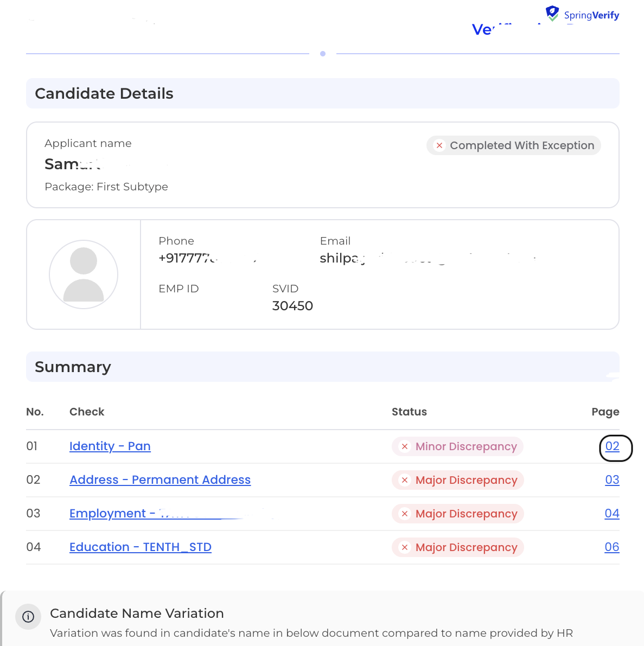Click the X icon in Employment row status
The width and height of the screenshot is (644, 646).
[x=405, y=514]
